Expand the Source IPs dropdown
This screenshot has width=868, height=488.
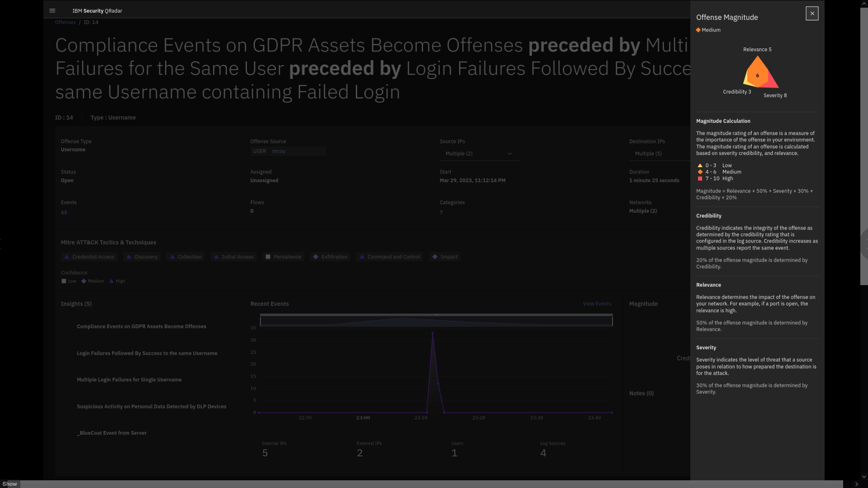[x=479, y=154]
